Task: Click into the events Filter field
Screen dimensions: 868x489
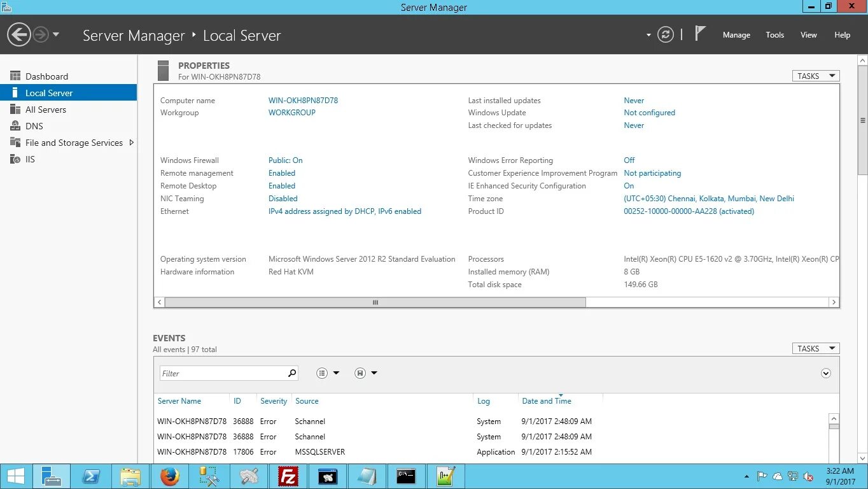Action: pyautogui.click(x=223, y=373)
